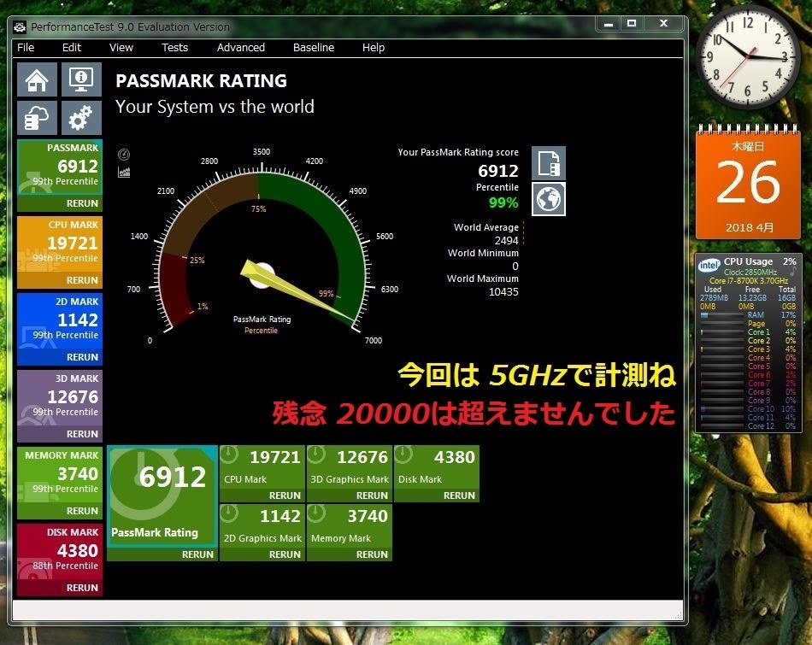Click the CPU Usage 2% readout
Screen dimensions: 812x645
pyautogui.click(x=760, y=261)
